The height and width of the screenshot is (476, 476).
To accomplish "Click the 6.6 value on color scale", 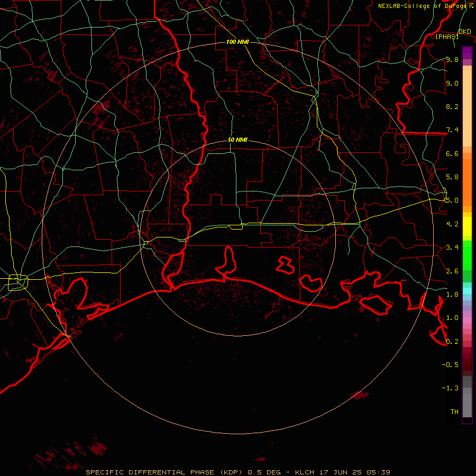I will [452, 153].
